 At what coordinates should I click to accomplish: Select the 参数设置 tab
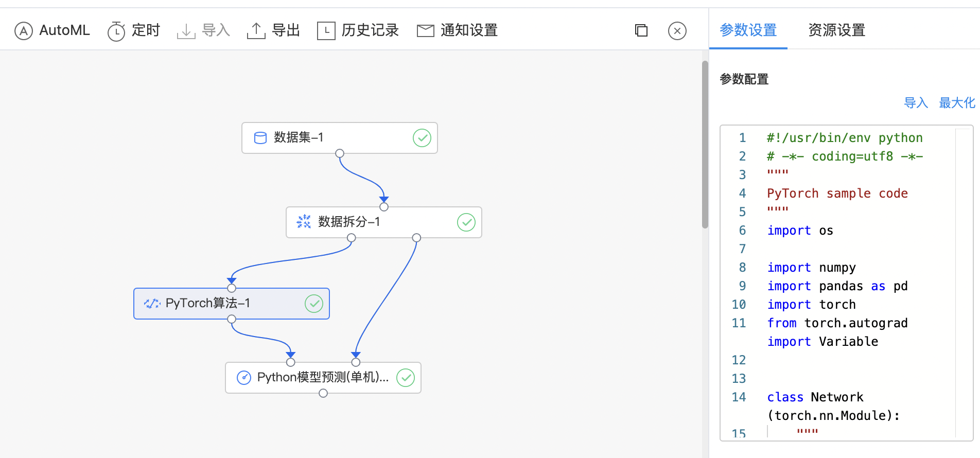(748, 30)
